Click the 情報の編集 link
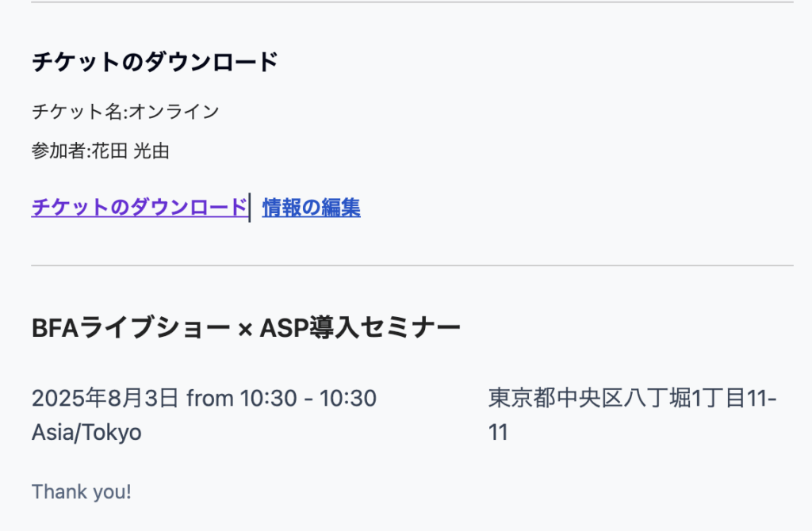The image size is (812, 531). [x=311, y=208]
